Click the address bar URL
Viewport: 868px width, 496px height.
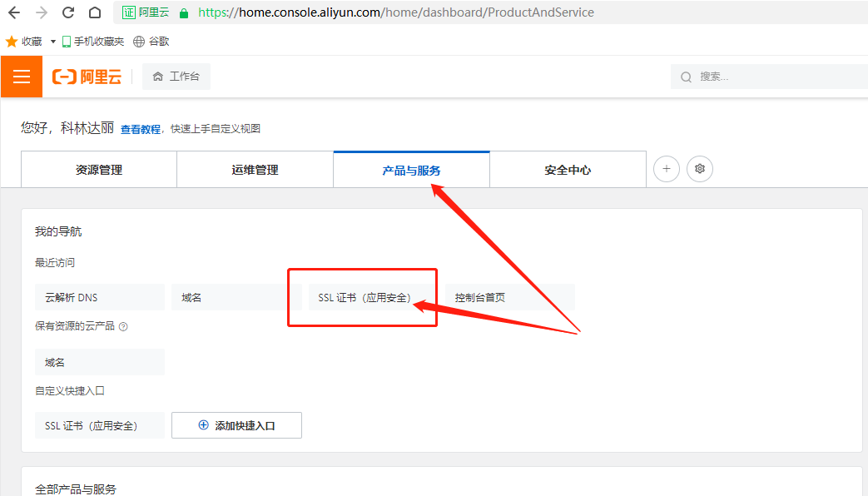point(396,12)
